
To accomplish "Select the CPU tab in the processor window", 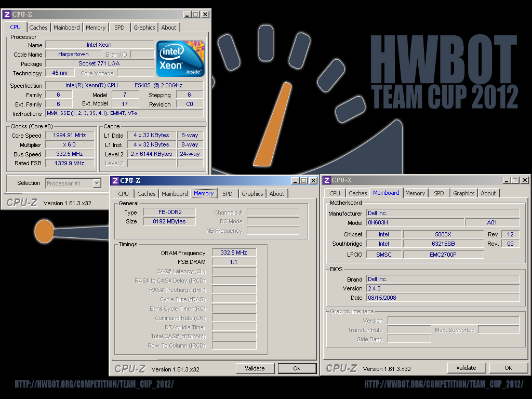I will [15, 27].
